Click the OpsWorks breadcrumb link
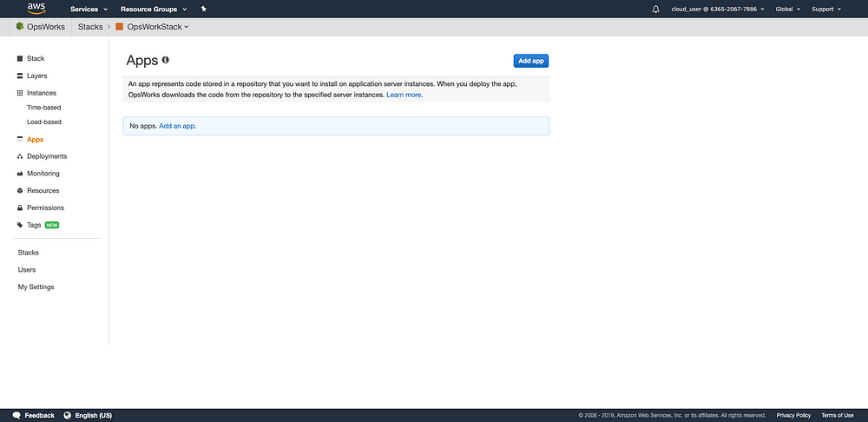The image size is (868, 422). click(x=45, y=27)
